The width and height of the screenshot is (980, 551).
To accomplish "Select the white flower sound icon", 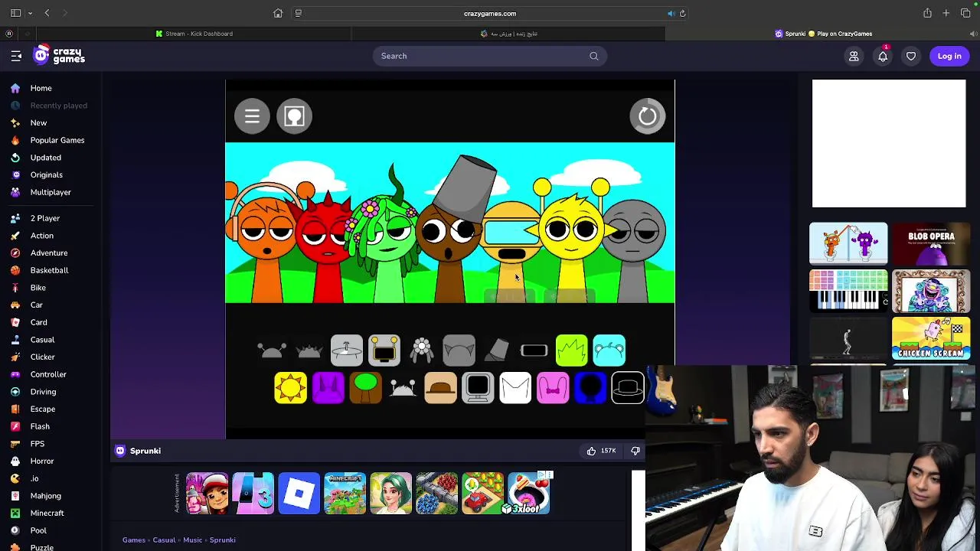I will (x=421, y=350).
